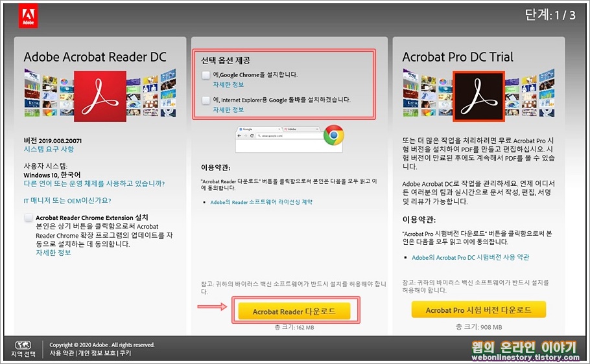Open the 사용 약관 footer link

pyautogui.click(x=62, y=354)
